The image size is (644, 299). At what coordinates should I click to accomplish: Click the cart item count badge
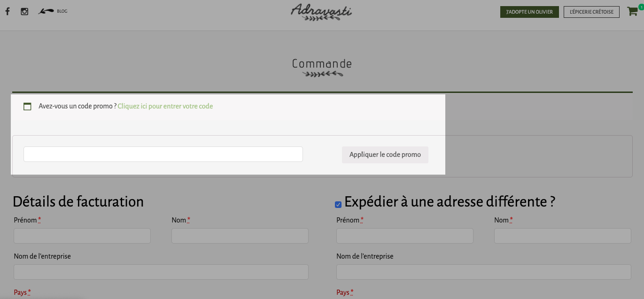coord(641,7)
